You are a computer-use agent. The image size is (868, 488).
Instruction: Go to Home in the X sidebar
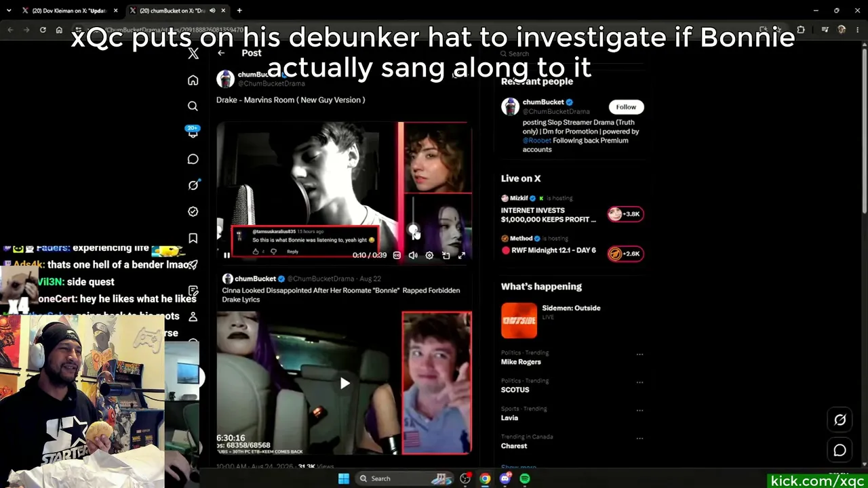193,81
